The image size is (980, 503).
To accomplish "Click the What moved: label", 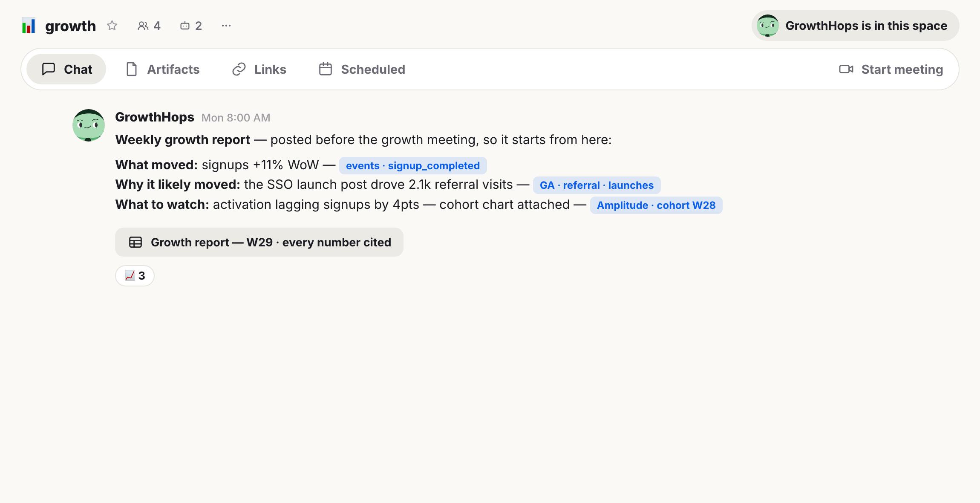I will (x=156, y=165).
